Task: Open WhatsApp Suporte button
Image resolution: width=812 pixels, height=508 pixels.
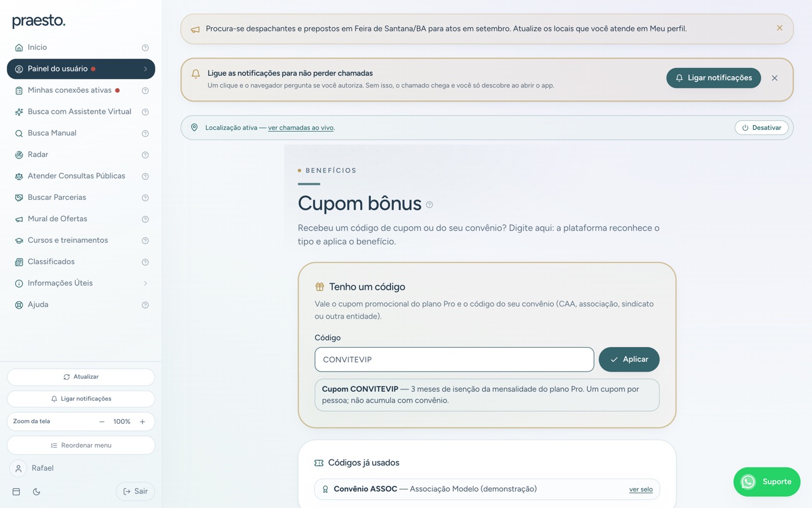Action: (767, 482)
